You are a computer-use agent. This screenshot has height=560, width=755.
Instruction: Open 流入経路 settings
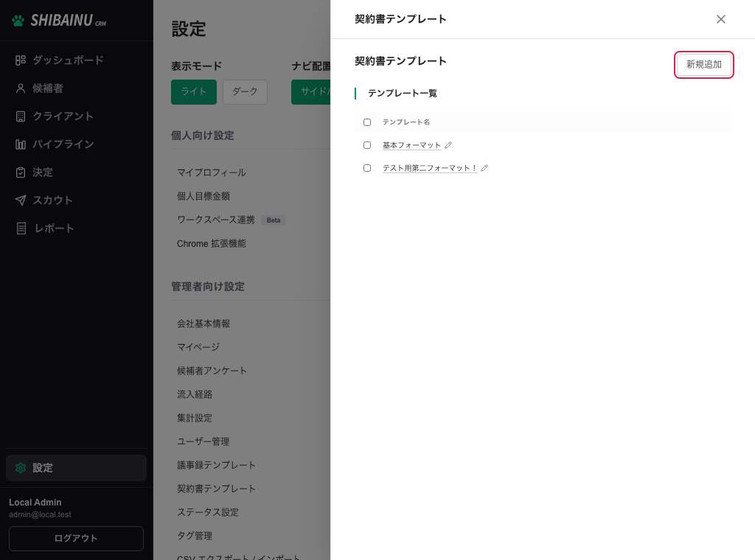(x=195, y=394)
